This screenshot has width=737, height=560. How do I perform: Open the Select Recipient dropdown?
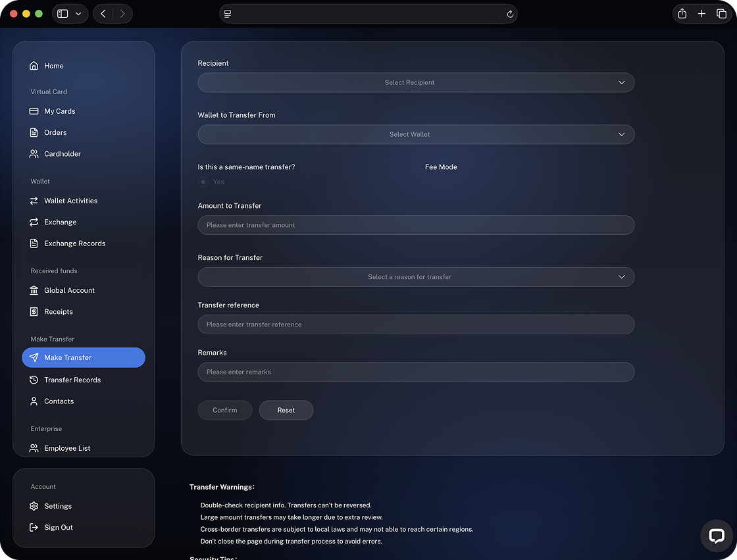pyautogui.click(x=416, y=82)
